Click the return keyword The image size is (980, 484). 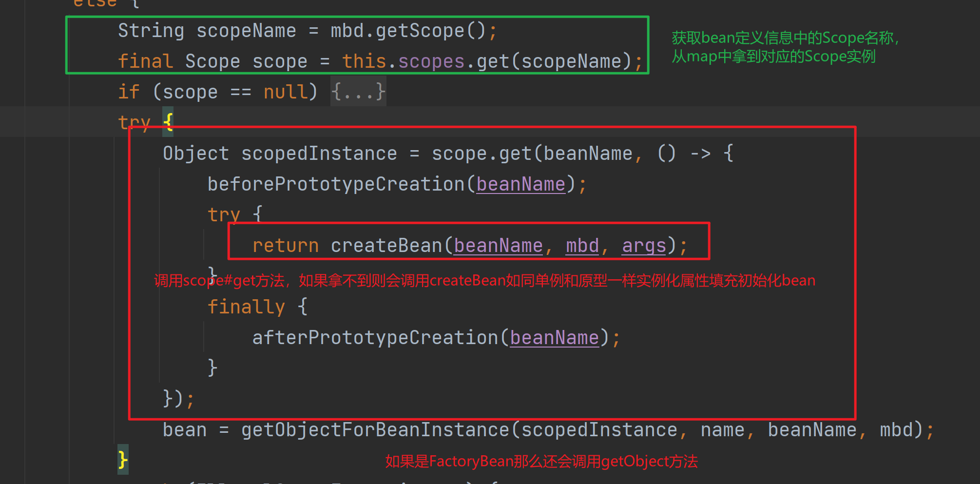pyautogui.click(x=286, y=246)
